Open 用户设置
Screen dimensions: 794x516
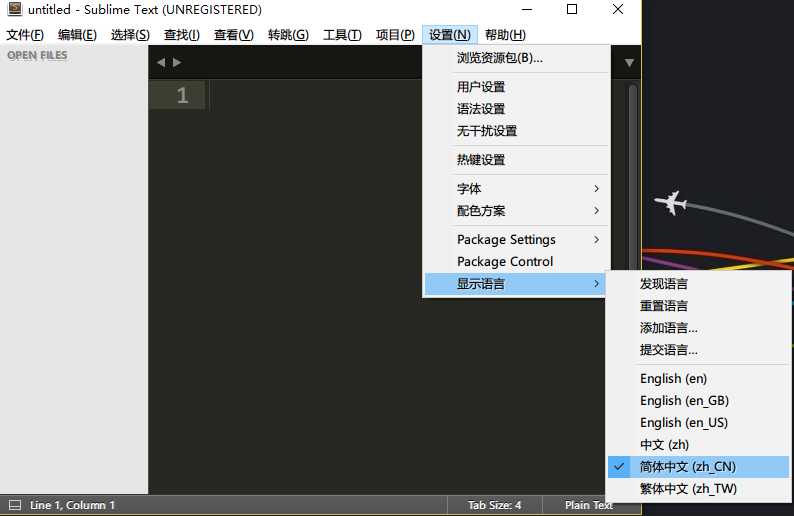tap(516, 87)
